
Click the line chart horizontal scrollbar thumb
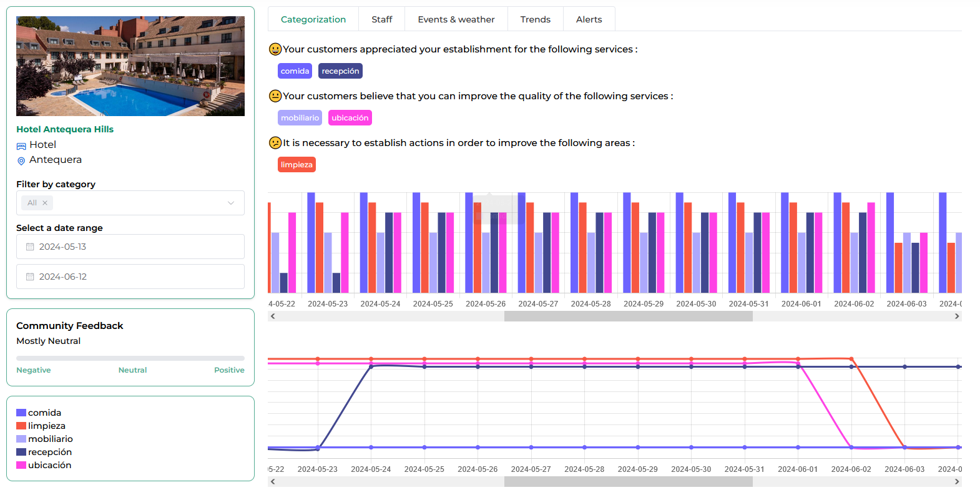click(629, 482)
